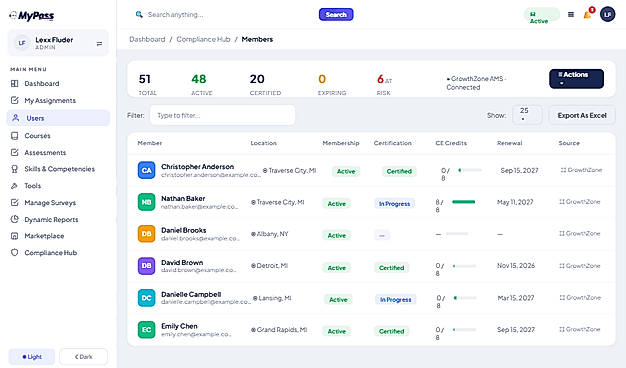The height and width of the screenshot is (368, 626).
Task: Switch to Dark theme
Action: pyautogui.click(x=83, y=357)
